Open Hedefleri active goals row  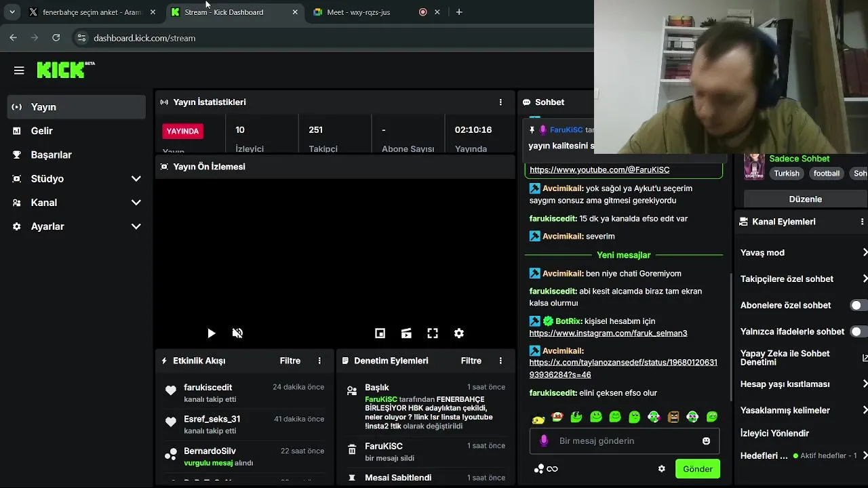coord(802,456)
